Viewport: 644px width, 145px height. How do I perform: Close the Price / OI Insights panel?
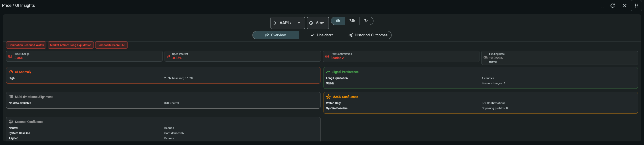pos(625,6)
